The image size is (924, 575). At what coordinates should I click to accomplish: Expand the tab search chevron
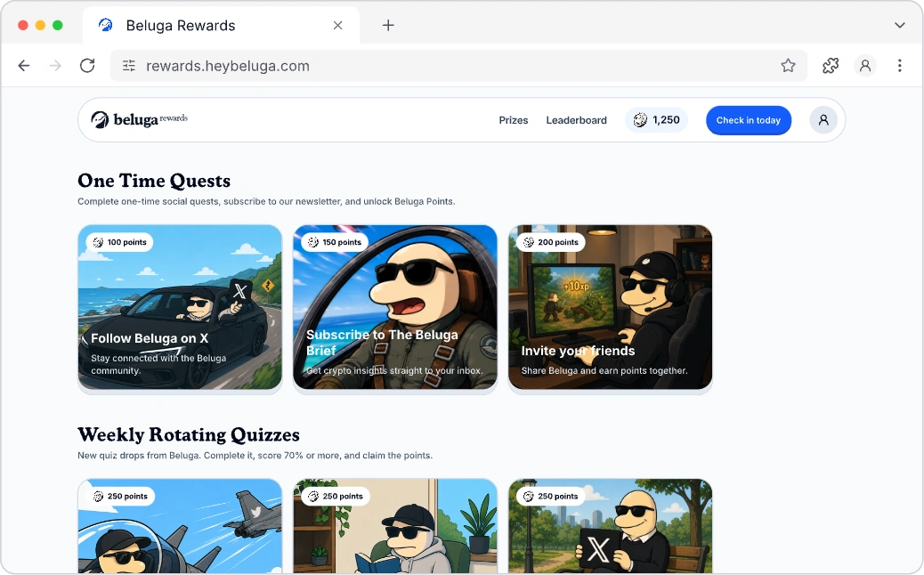(x=899, y=25)
